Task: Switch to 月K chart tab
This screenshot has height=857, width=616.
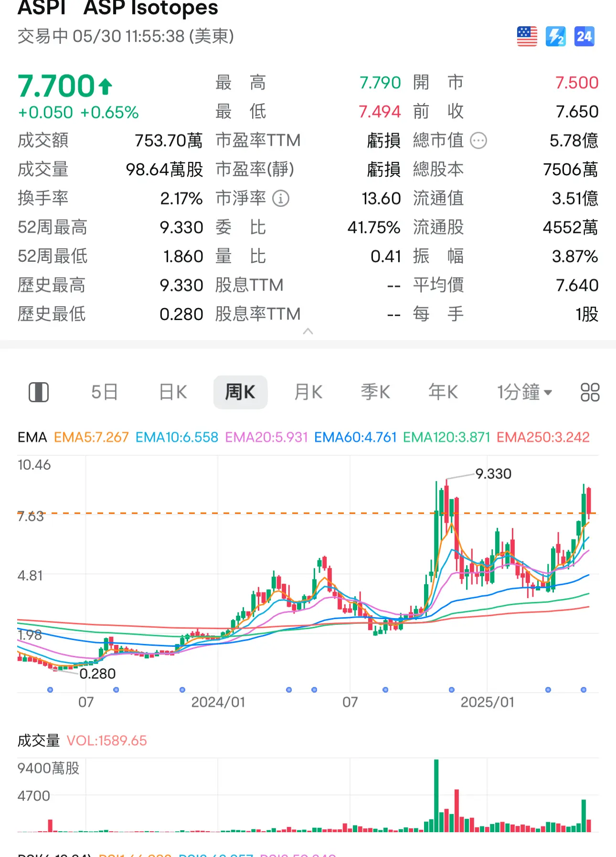Action: pos(308,392)
